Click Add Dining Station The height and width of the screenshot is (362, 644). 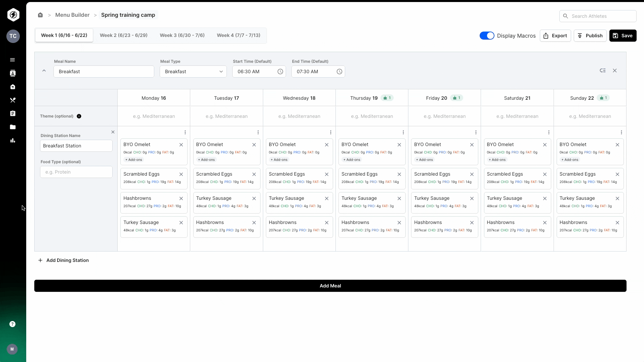tap(63, 260)
